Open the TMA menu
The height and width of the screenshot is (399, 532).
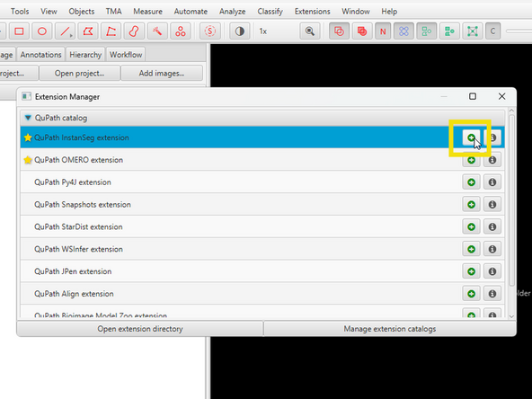[113, 12]
